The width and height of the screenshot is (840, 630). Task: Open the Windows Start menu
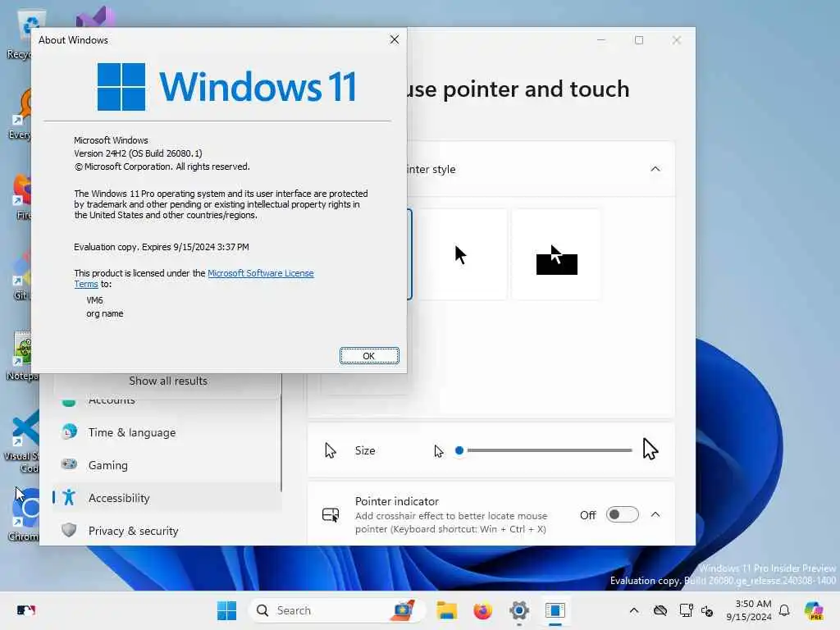(226, 610)
